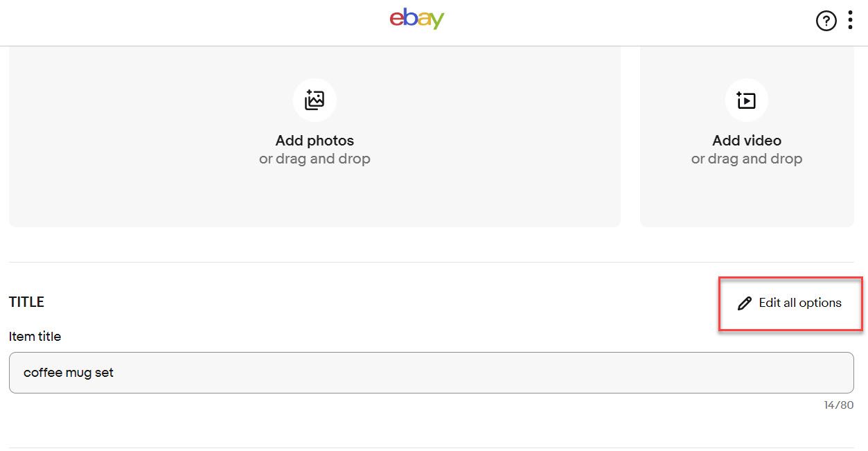Click "or drag and drop" under Add video
The width and height of the screenshot is (868, 451).
click(x=747, y=159)
